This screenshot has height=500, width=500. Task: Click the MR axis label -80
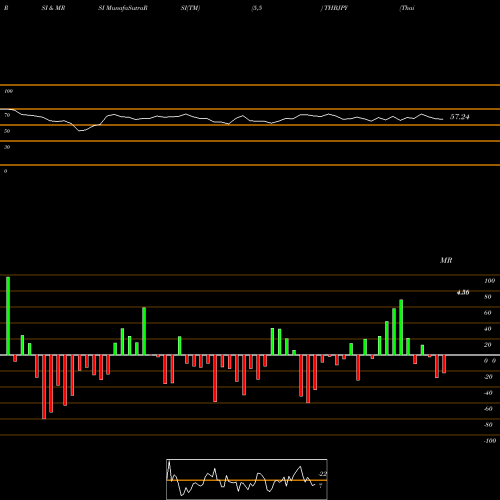click(x=488, y=425)
